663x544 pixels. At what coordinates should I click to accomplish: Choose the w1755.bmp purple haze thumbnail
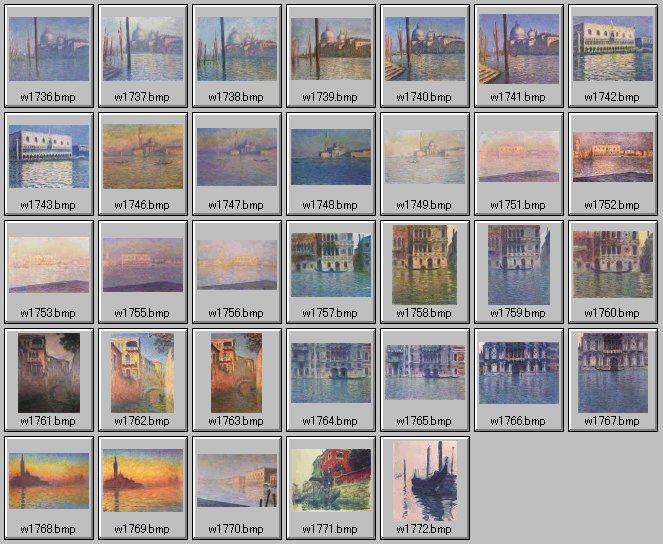[143, 264]
